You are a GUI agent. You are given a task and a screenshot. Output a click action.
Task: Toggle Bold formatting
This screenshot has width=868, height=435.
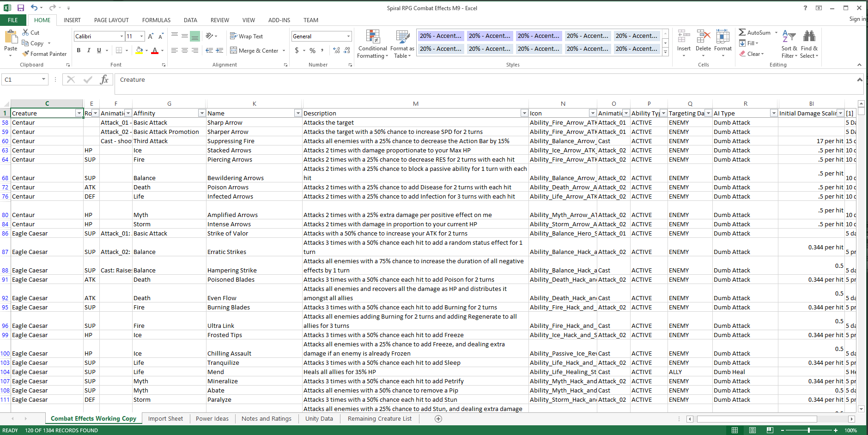coord(79,50)
